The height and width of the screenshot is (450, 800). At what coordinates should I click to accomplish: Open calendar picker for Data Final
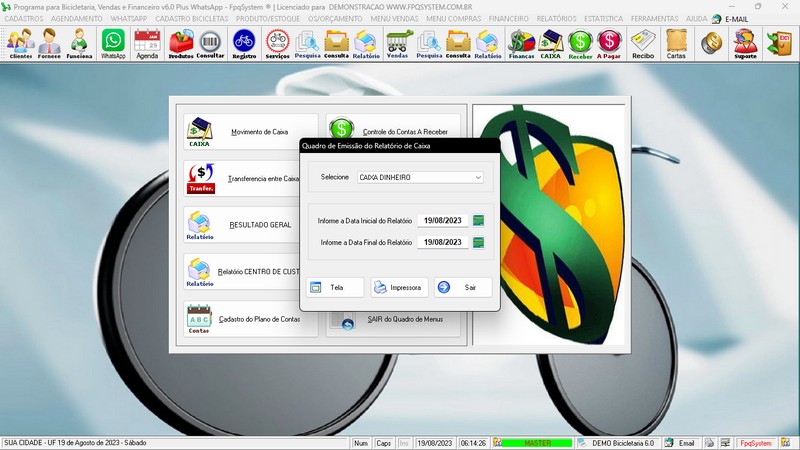click(x=478, y=242)
